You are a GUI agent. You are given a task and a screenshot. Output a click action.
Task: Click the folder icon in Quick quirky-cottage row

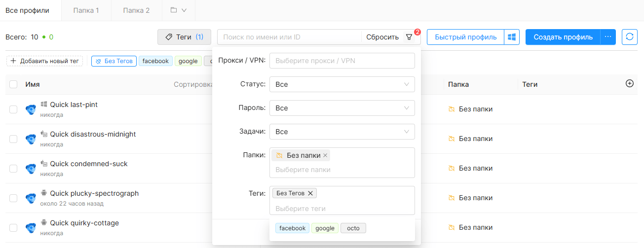click(452, 228)
